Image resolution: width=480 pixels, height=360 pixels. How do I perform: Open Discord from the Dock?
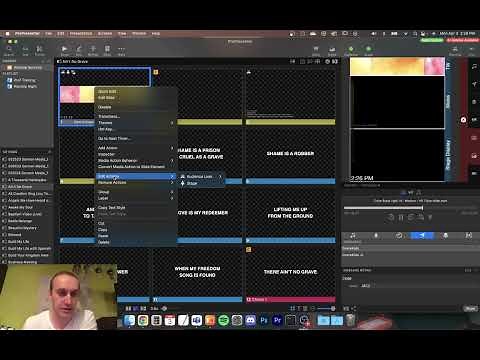point(251,320)
